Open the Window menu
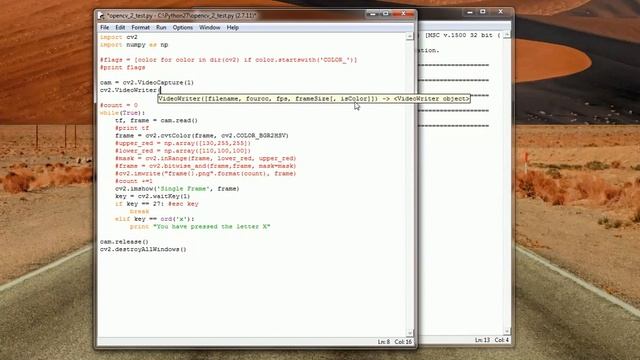Viewport: 640px width, 360px height. 209,27
